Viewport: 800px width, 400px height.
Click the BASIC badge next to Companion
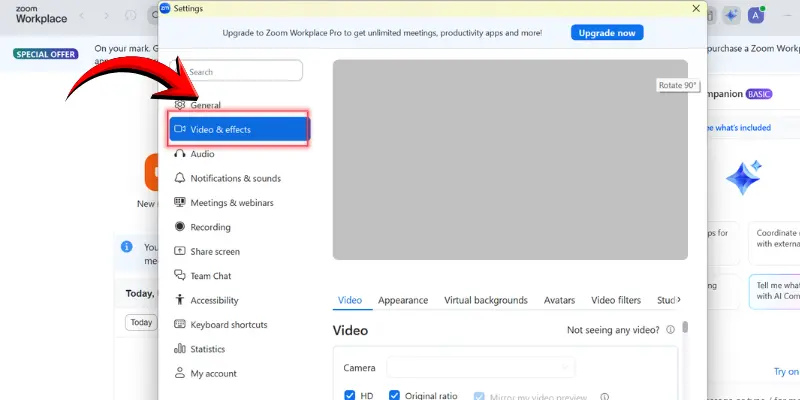click(759, 94)
